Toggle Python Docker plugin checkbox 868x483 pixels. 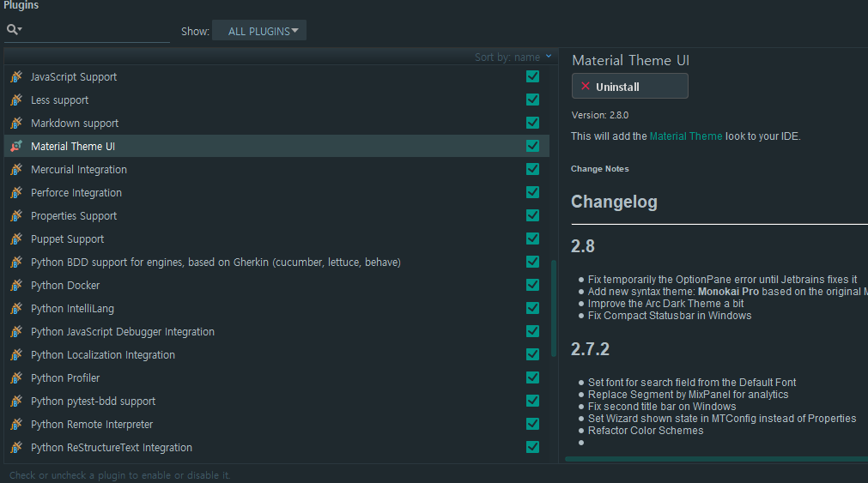tap(532, 285)
